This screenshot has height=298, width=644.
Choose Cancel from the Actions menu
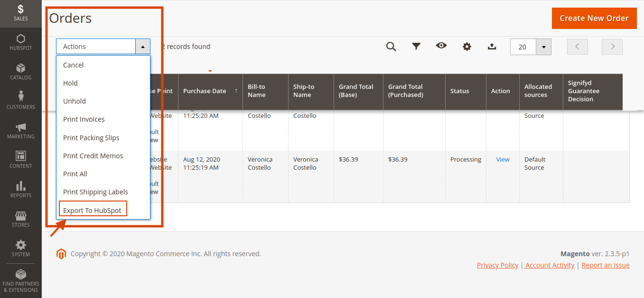103,65
